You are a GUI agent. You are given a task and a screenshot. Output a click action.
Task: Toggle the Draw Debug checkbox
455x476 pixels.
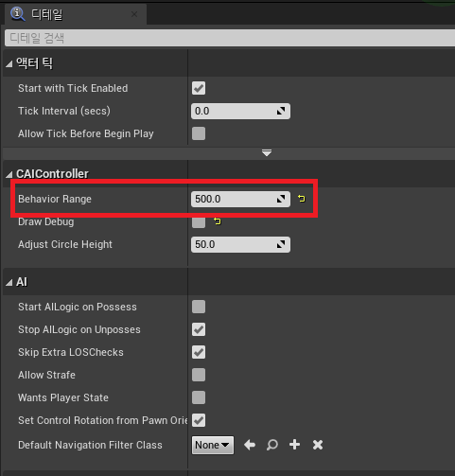point(199,221)
